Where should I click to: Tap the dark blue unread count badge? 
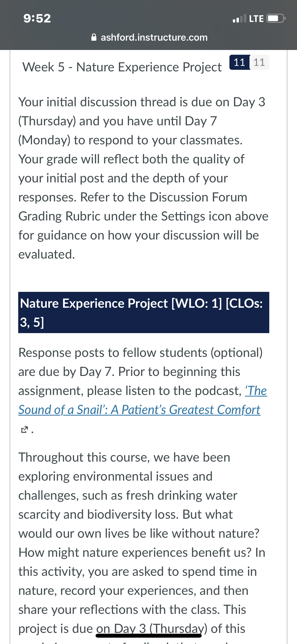[239, 62]
